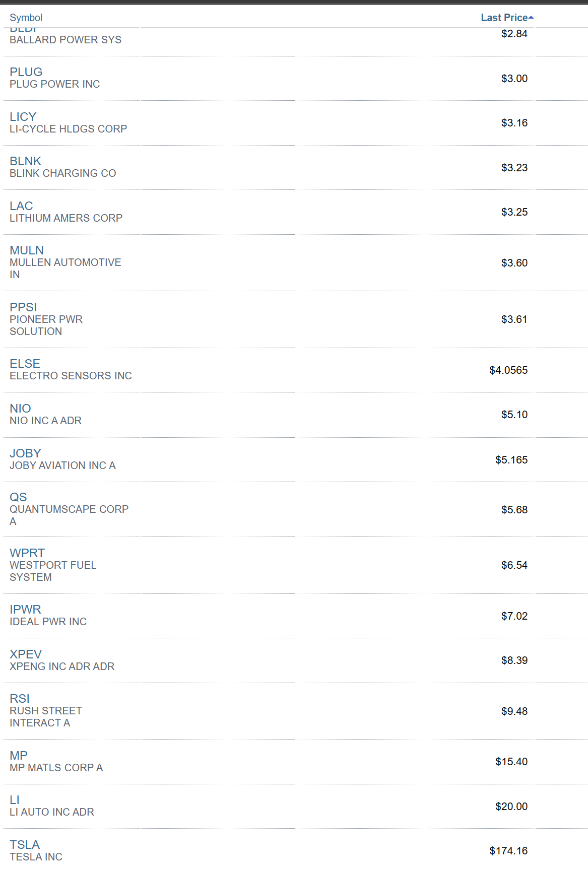
Task: Open LAC stock quote link
Action: (21, 206)
